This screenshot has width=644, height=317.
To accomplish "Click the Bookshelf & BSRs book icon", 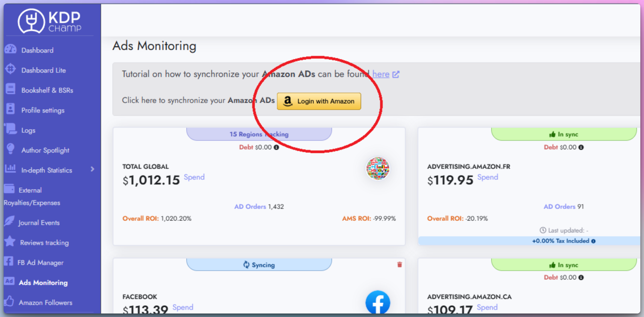I will coord(11,89).
